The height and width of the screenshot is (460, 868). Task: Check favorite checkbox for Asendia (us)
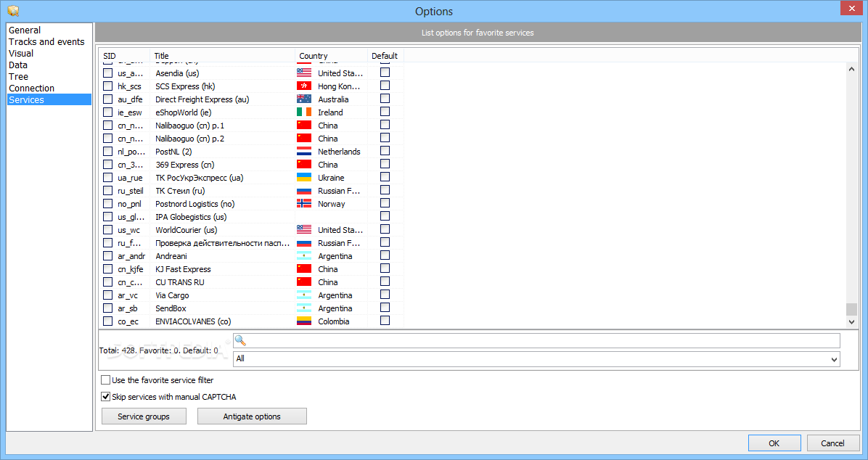pos(108,73)
